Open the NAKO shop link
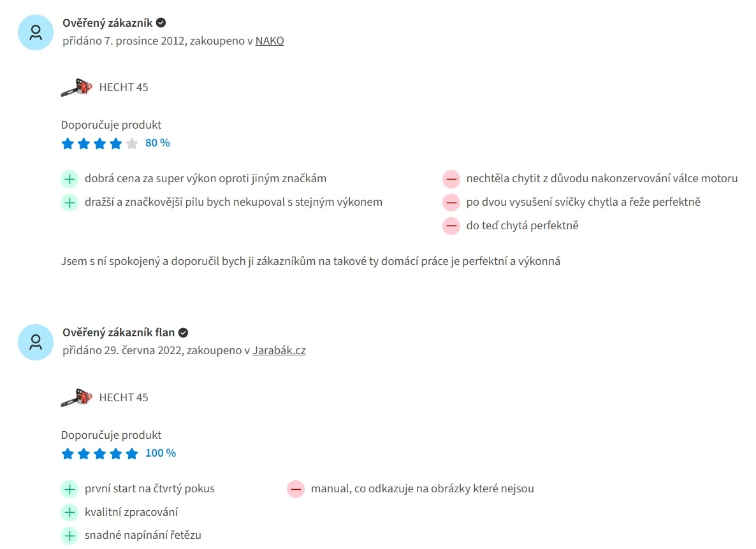Image resolution: width=756 pixels, height=549 pixels. pos(270,41)
